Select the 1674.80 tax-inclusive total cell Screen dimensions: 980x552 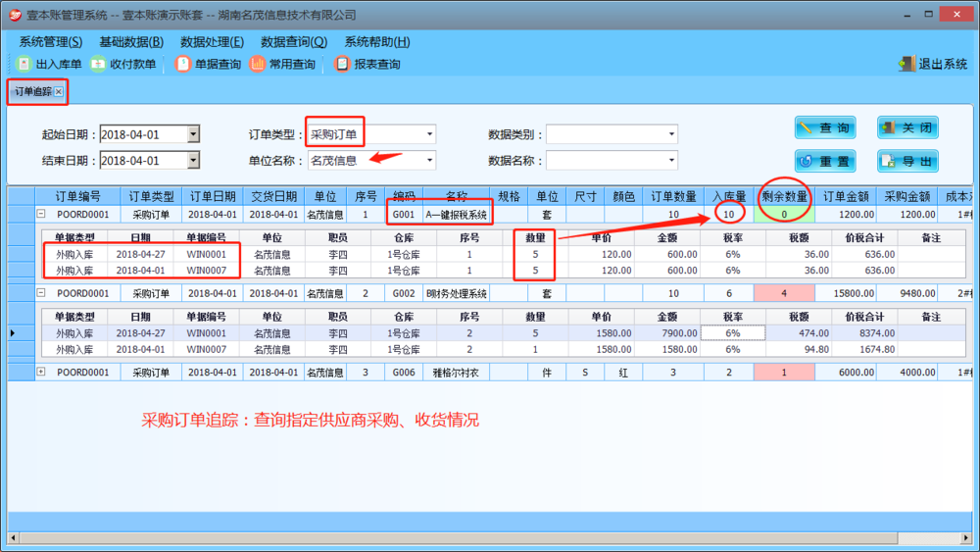(x=865, y=349)
